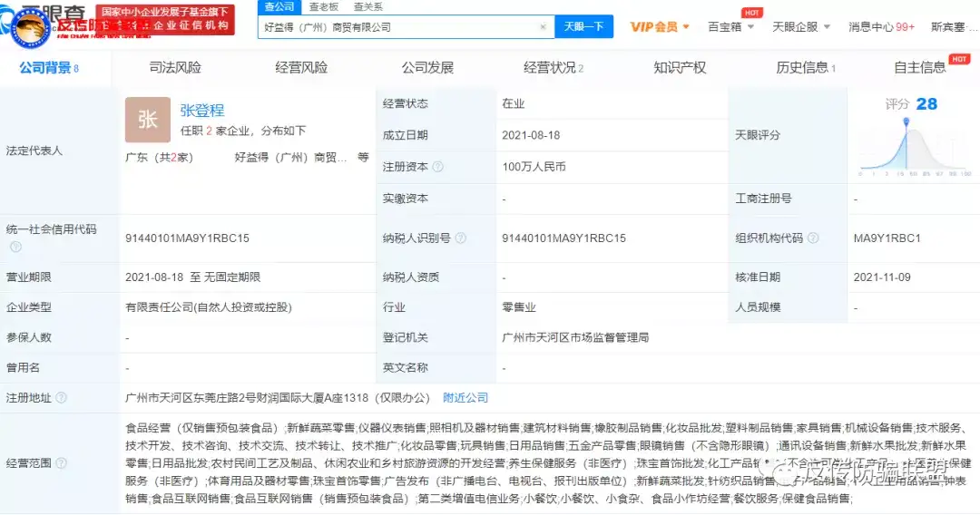Screen dimensions: 980x515
Task: Switch to 司法风险 tab
Action: [x=175, y=67]
